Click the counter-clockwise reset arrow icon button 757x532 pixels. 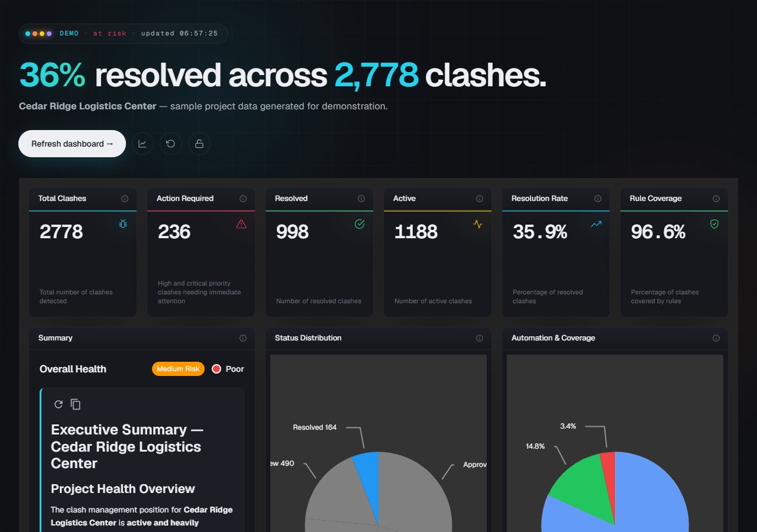171,144
